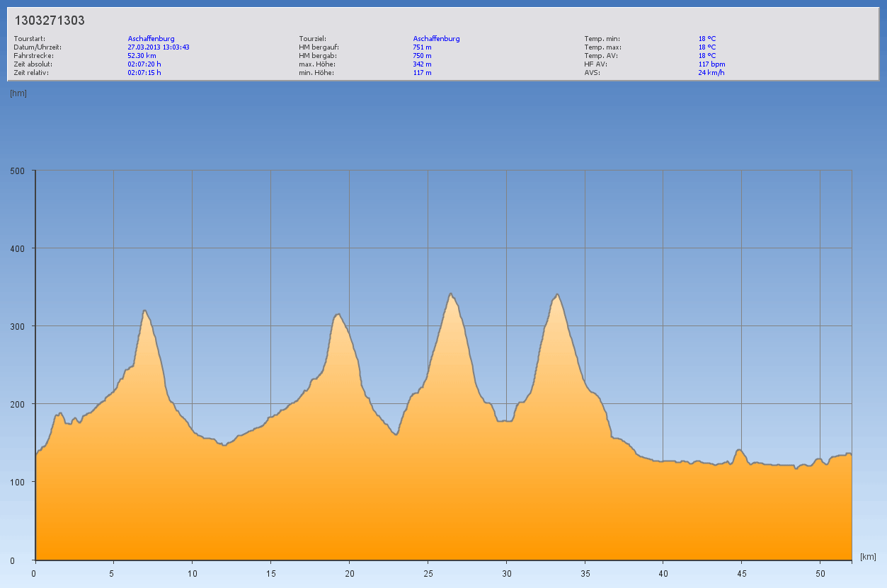
Task: Click the Zeit relativ value 02:07:15 h
Action: point(144,72)
